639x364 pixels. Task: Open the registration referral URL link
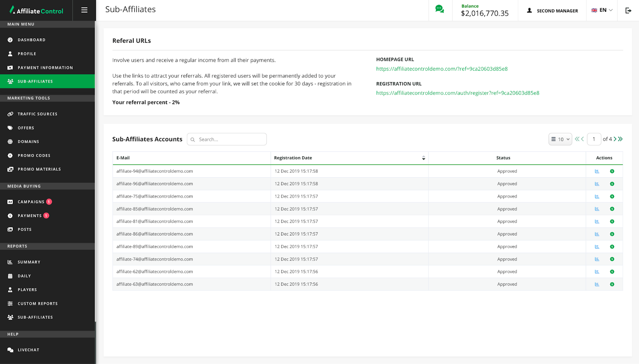(x=457, y=93)
